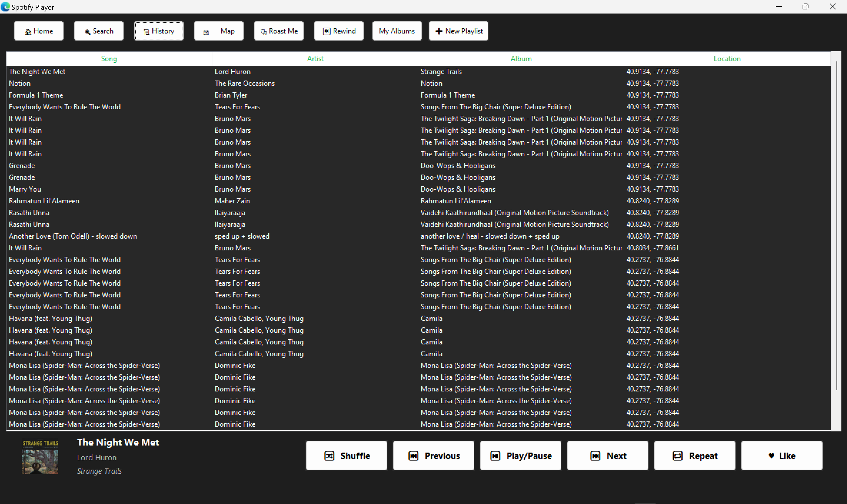Like the current song
This screenshot has height=504, width=847.
pos(781,456)
